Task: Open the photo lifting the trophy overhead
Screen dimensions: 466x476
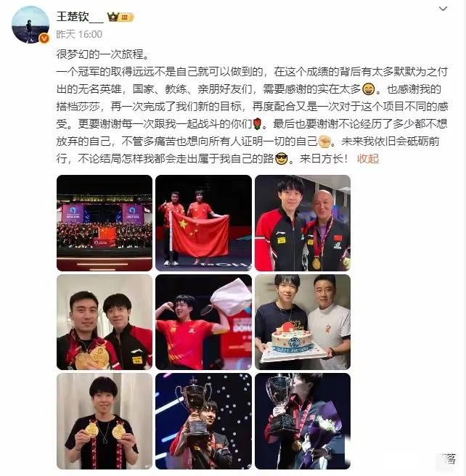Action: (x=203, y=421)
